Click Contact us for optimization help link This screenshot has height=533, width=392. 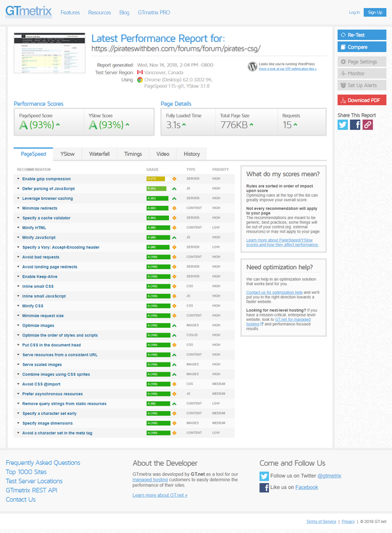coord(274,292)
